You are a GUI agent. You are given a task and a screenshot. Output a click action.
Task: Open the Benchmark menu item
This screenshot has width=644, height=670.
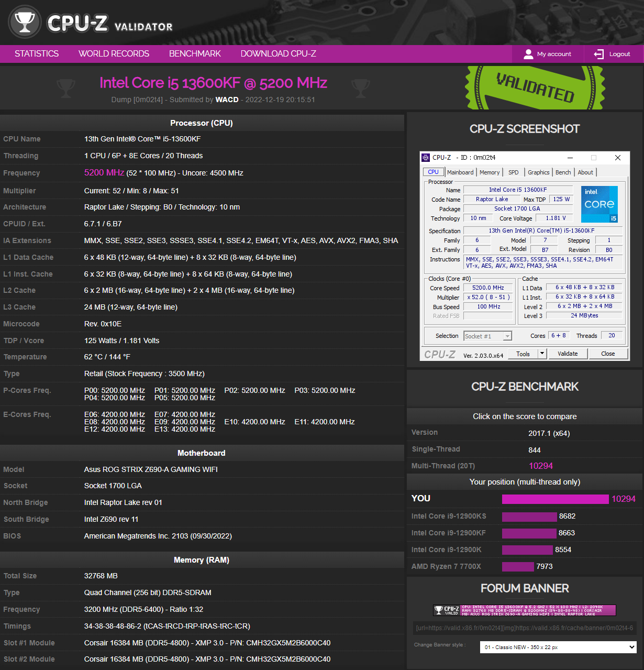click(x=195, y=54)
